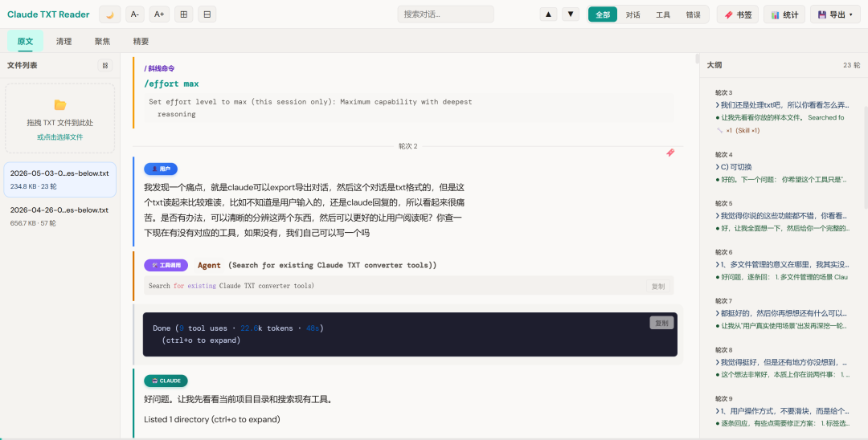Click 或点击选择文件 link

59,137
